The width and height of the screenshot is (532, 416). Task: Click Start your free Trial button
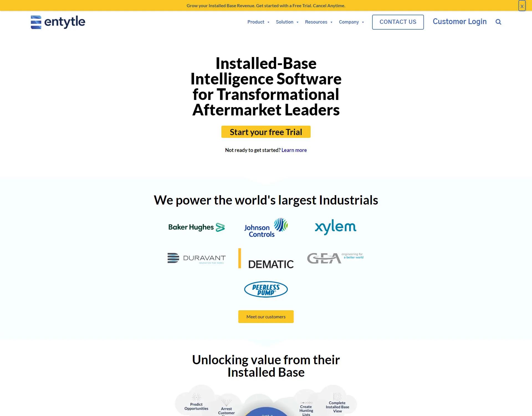pyautogui.click(x=266, y=132)
